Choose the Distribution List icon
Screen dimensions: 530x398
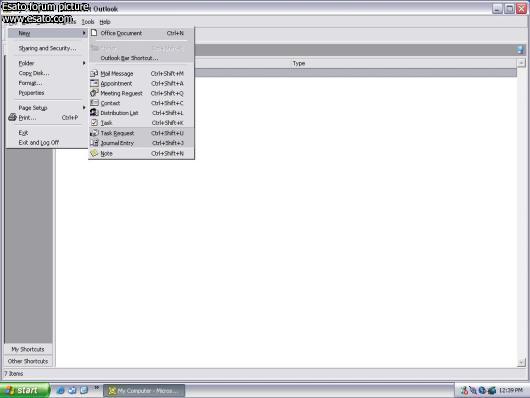(x=94, y=113)
